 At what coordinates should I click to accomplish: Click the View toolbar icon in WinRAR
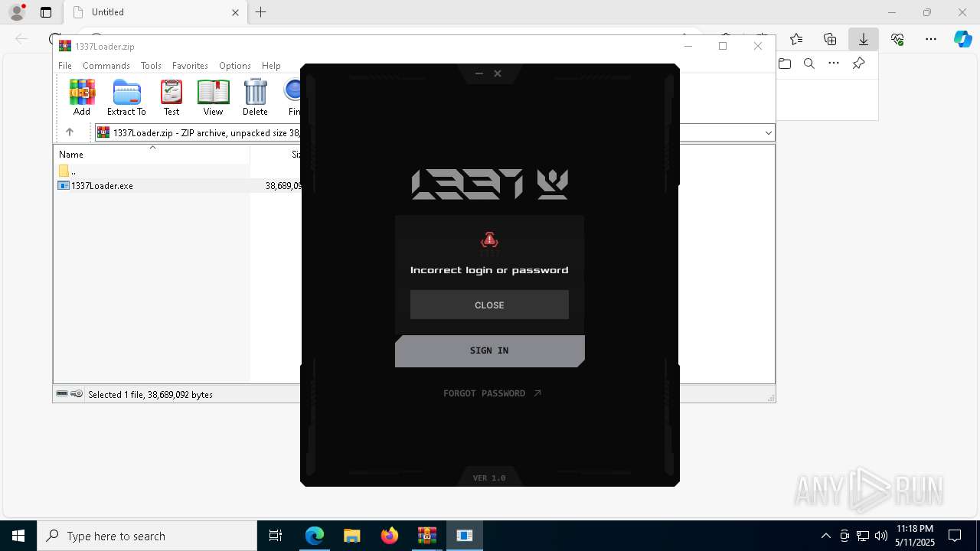213,96
